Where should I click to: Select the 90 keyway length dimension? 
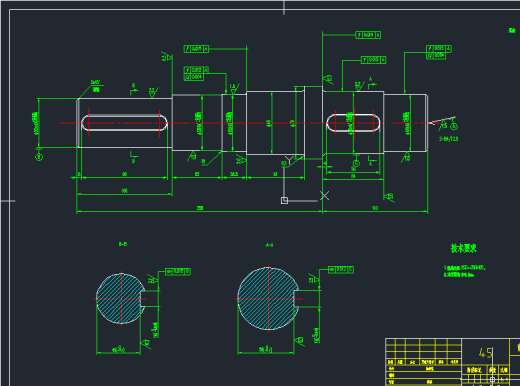coord(124,174)
